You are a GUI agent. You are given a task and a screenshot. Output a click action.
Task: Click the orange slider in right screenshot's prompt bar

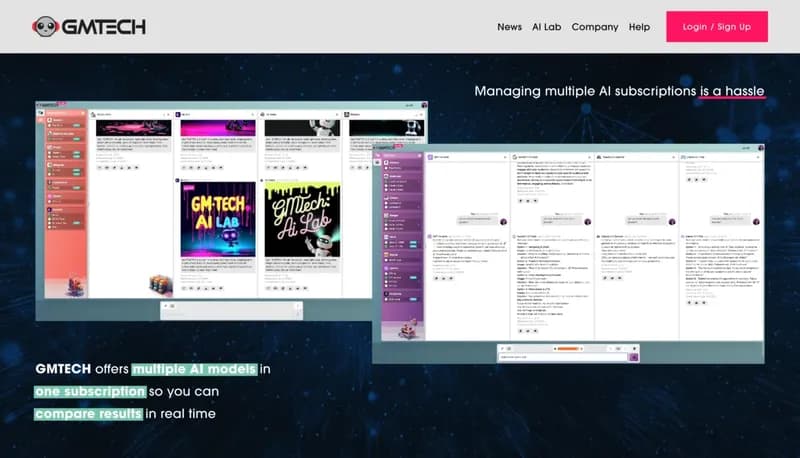(568, 348)
